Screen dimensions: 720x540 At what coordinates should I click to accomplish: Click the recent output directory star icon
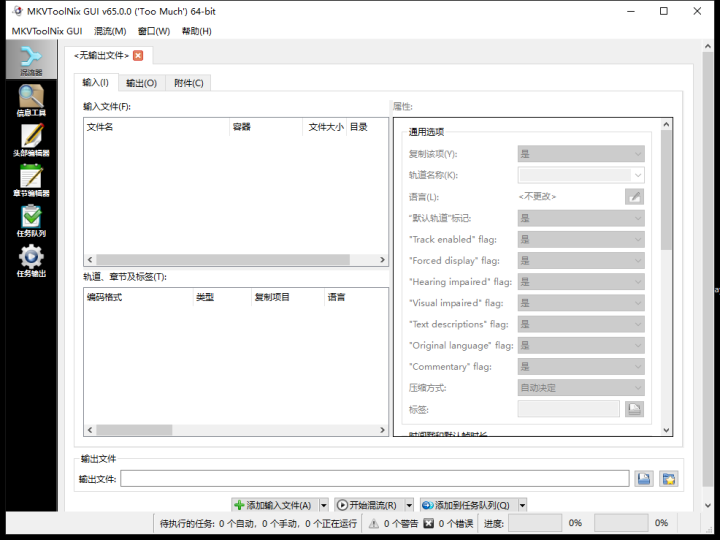pyautogui.click(x=669, y=479)
